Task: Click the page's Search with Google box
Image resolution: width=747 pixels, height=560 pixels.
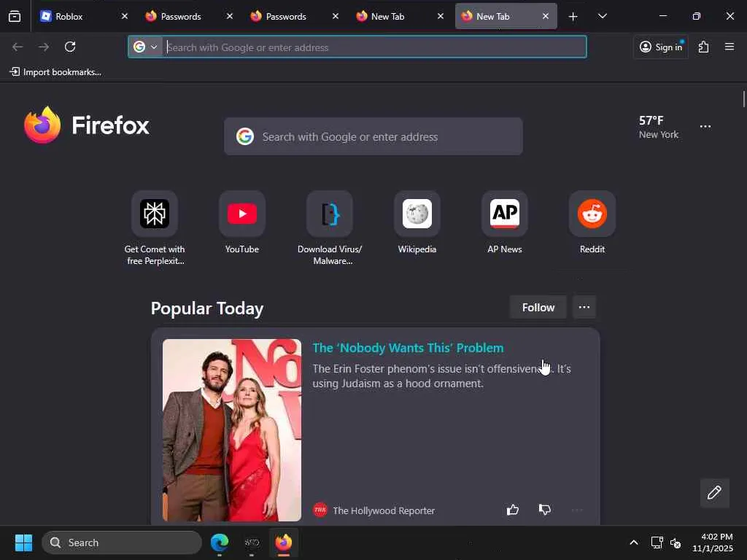Action: pos(373,136)
